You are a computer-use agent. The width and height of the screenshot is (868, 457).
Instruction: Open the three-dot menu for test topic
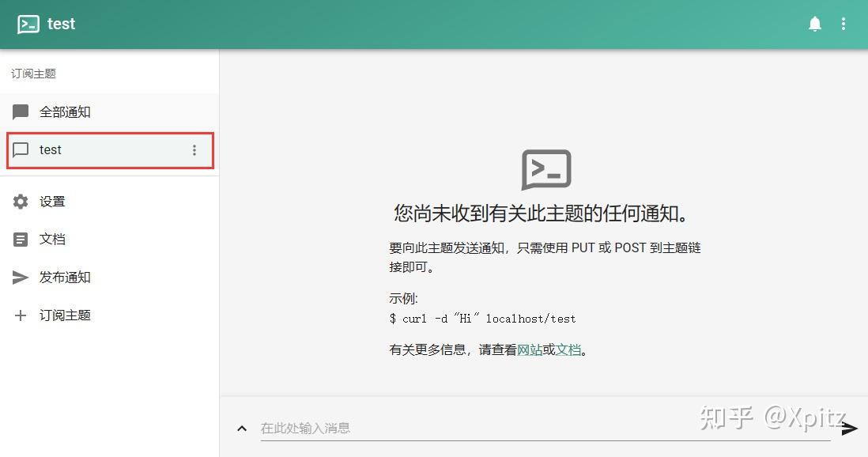tap(194, 149)
